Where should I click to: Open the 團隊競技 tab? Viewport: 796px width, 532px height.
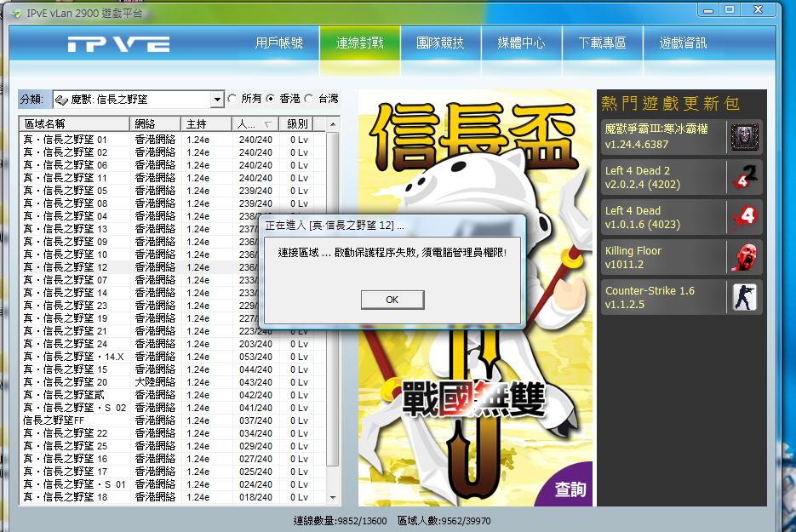click(440, 43)
